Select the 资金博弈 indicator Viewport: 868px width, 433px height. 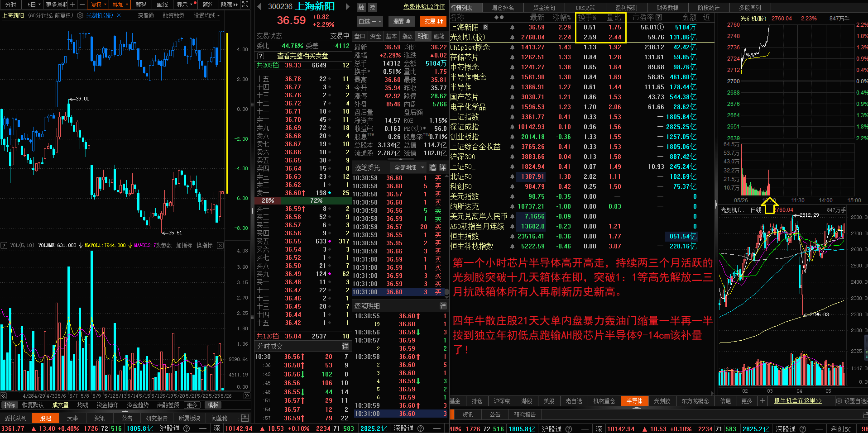click(x=107, y=405)
